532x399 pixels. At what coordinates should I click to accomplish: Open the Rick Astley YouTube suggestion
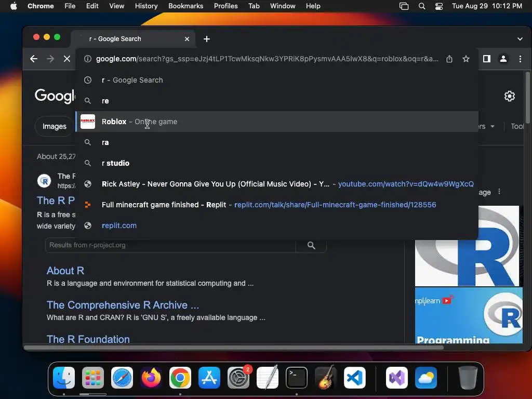pyautogui.click(x=277, y=184)
